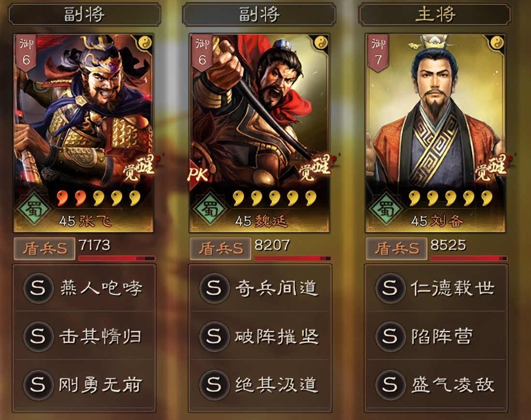531x420 pixels.
Task: Tap the yin-yang icon on Wei Yan's card
Action: coord(322,43)
